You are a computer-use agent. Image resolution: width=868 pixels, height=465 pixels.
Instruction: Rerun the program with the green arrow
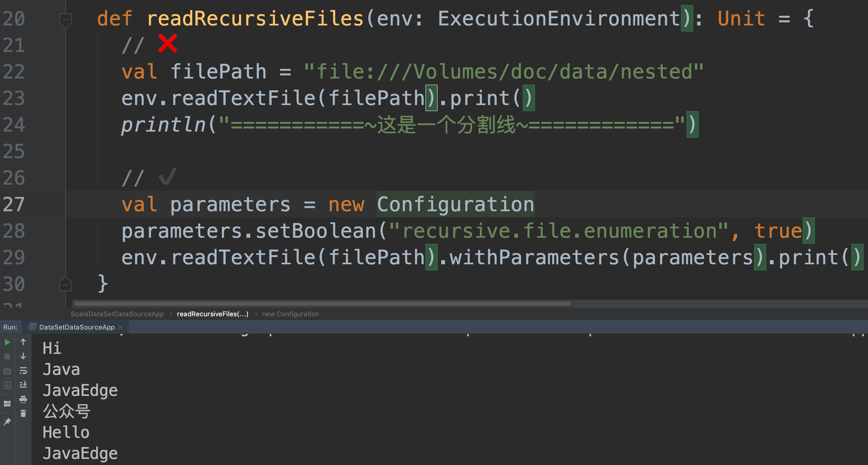[x=7, y=343]
